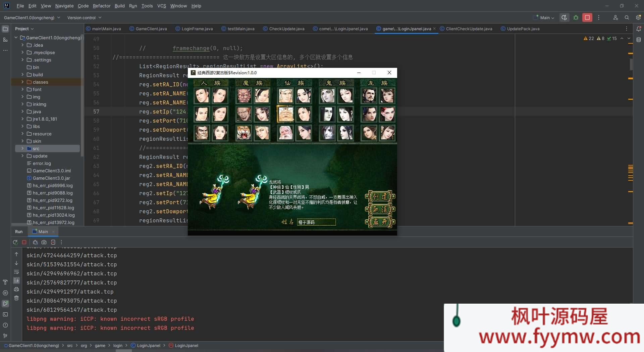The width and height of the screenshot is (644, 352).
Task: Select the highlighted golden immortal portrait
Action: tap(285, 114)
